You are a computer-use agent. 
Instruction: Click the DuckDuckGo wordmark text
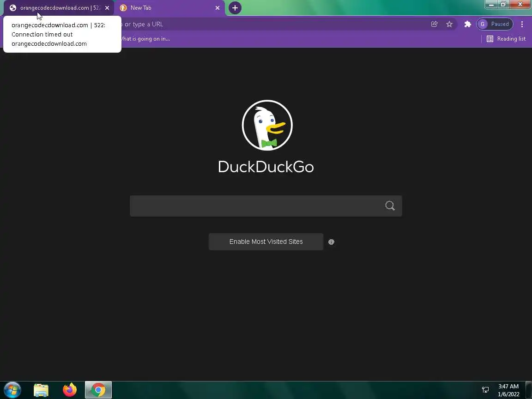[x=266, y=167]
